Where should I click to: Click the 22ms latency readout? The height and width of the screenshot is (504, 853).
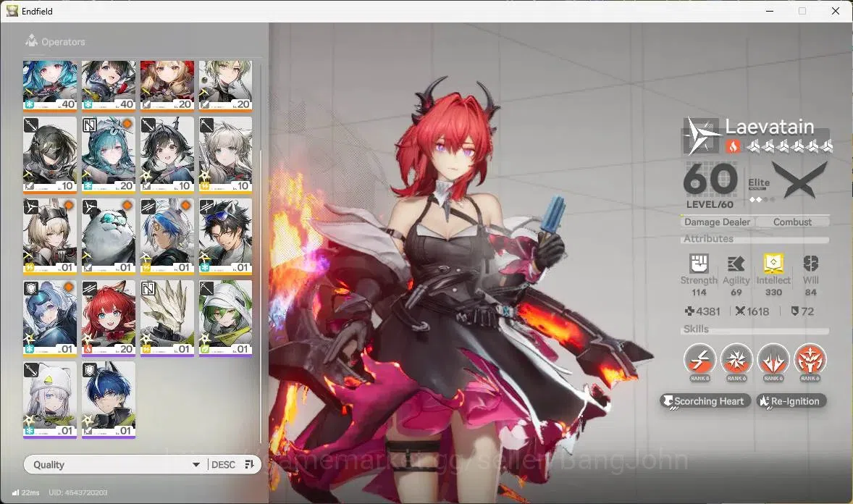coord(30,492)
